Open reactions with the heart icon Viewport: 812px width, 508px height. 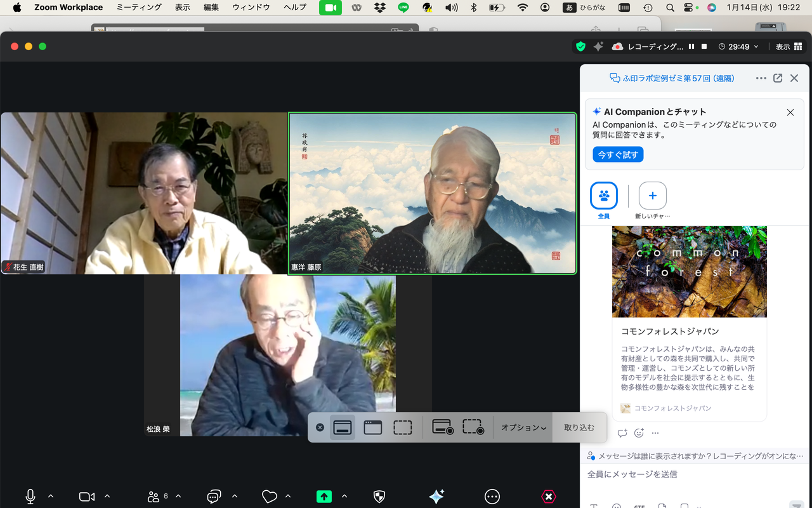point(270,497)
